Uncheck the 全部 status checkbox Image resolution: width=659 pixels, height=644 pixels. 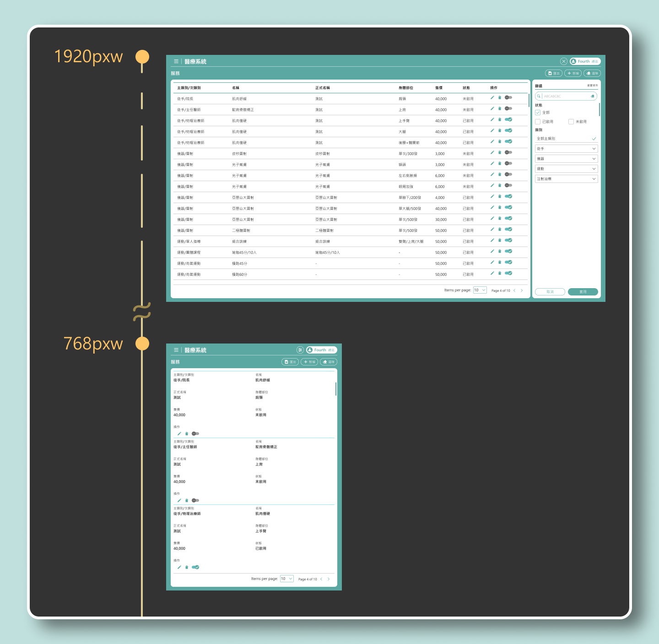pos(538,113)
